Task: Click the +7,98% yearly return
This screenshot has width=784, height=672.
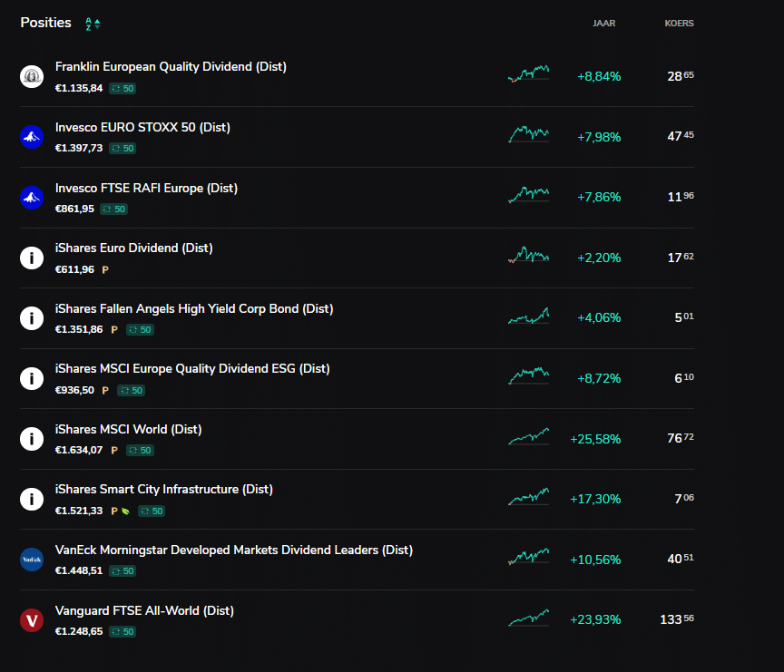Action: tap(599, 137)
